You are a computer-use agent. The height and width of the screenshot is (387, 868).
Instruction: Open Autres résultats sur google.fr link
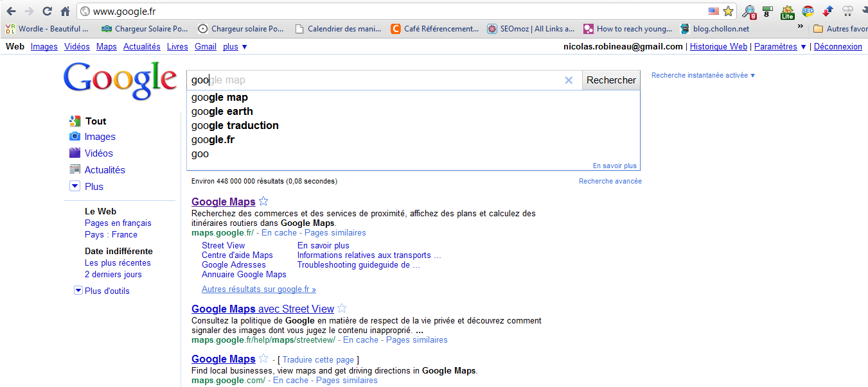click(259, 289)
